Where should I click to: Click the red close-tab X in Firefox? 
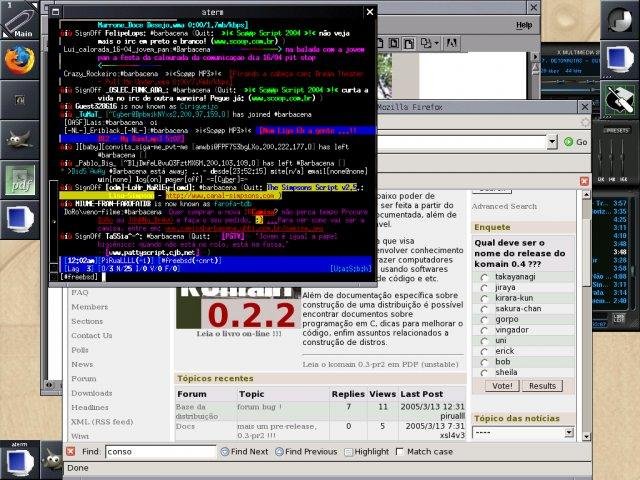point(584,181)
